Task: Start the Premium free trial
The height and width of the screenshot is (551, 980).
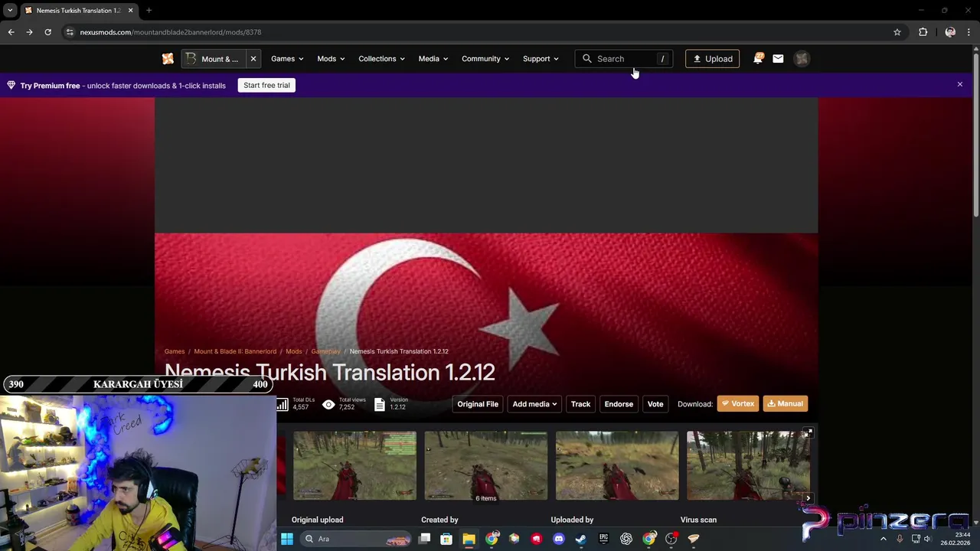Action: click(x=266, y=85)
